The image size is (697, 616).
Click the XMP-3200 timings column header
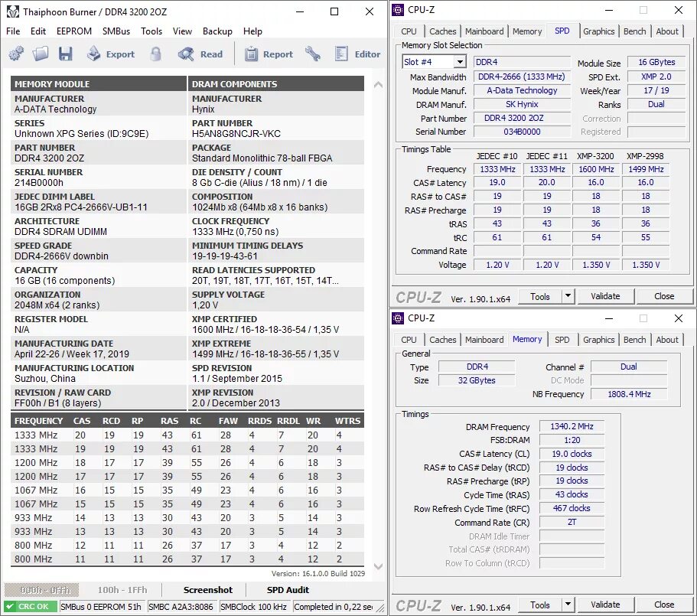(595, 156)
